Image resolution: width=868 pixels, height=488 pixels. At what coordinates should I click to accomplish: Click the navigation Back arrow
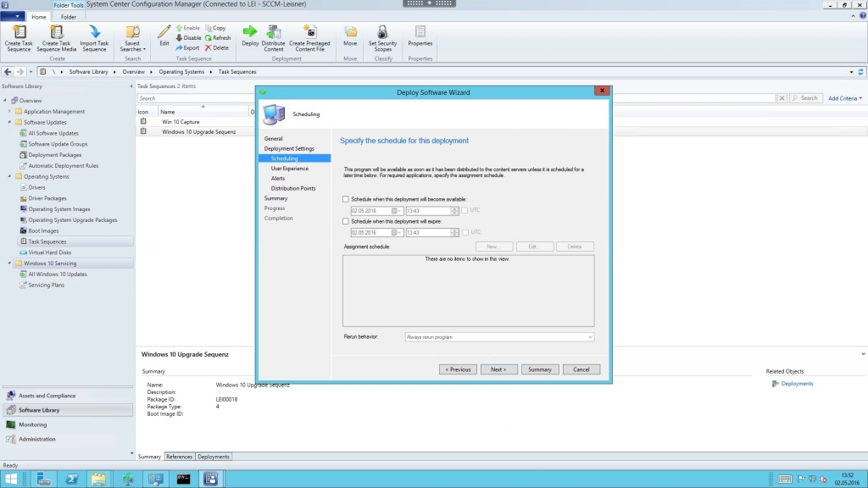tap(8, 71)
